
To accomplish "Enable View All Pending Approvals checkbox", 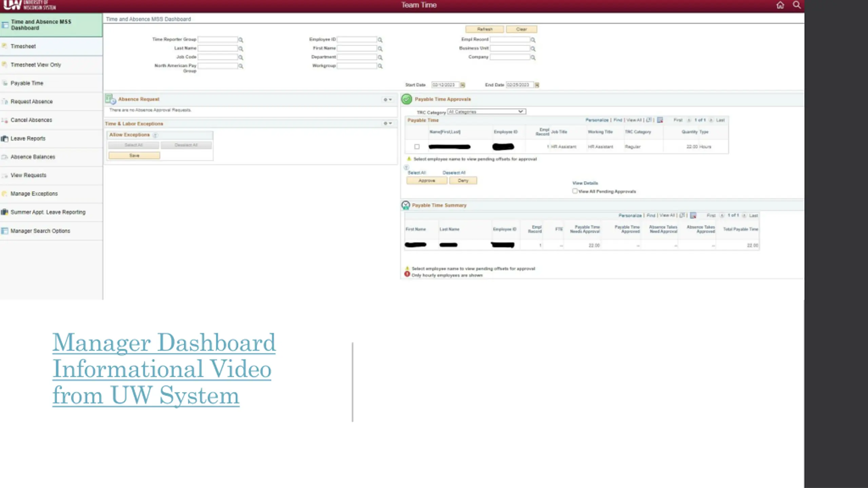I will 575,191.
